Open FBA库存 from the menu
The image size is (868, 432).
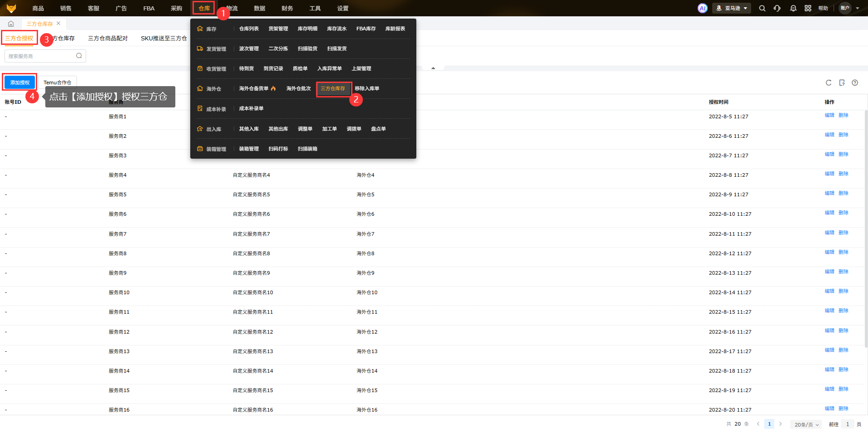pos(366,29)
